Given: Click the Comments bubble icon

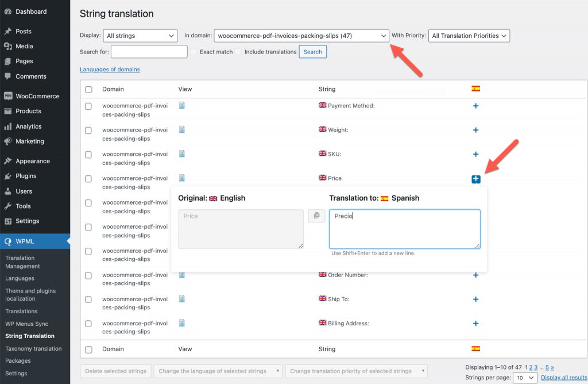Looking at the screenshot, I should [8, 76].
